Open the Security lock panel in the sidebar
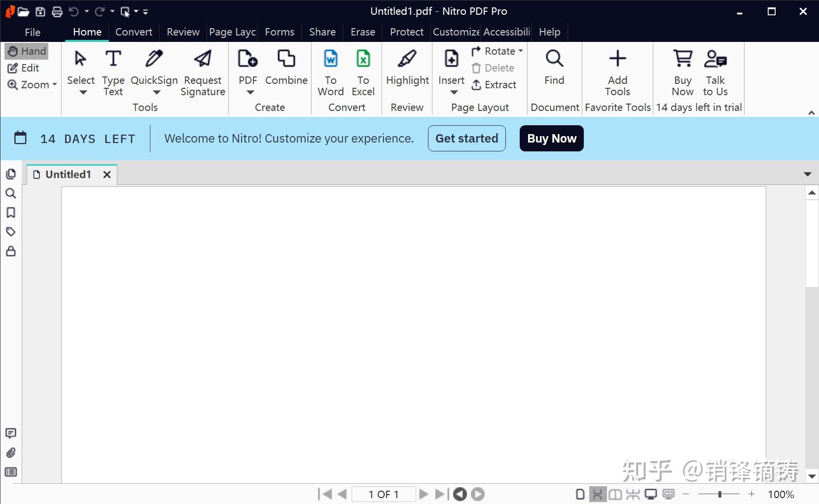 point(11,251)
